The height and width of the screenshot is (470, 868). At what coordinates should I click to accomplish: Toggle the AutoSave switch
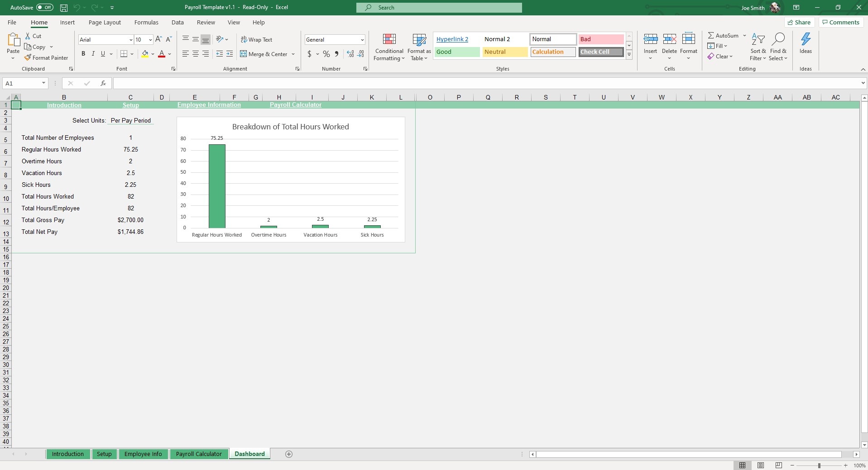point(44,7)
